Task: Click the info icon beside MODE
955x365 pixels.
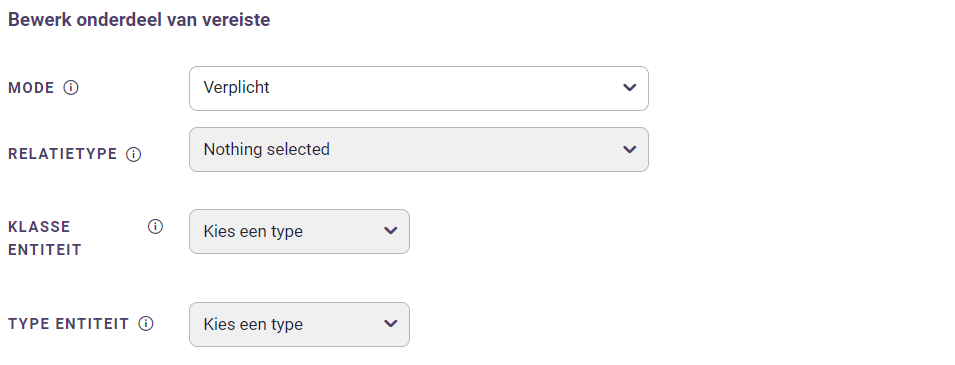Action: pos(71,88)
